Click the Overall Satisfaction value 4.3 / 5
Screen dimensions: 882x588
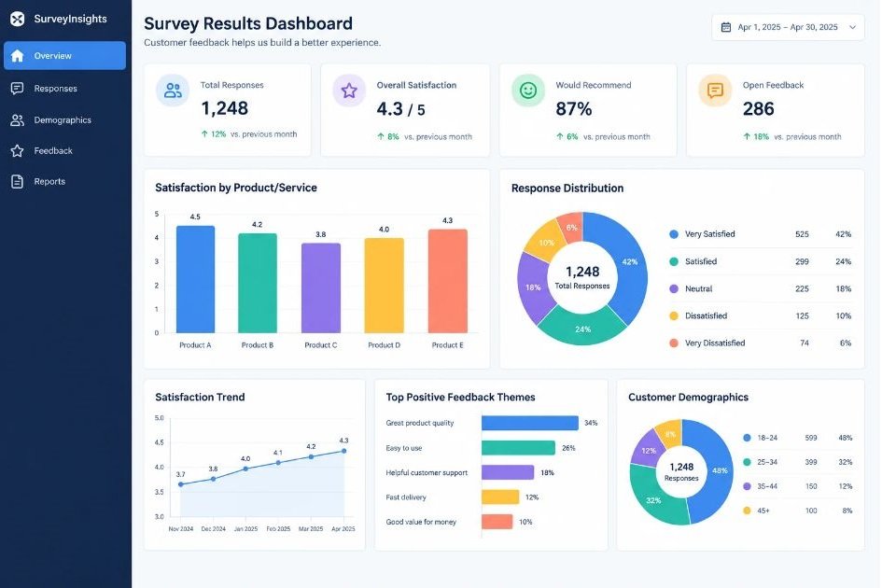point(401,108)
